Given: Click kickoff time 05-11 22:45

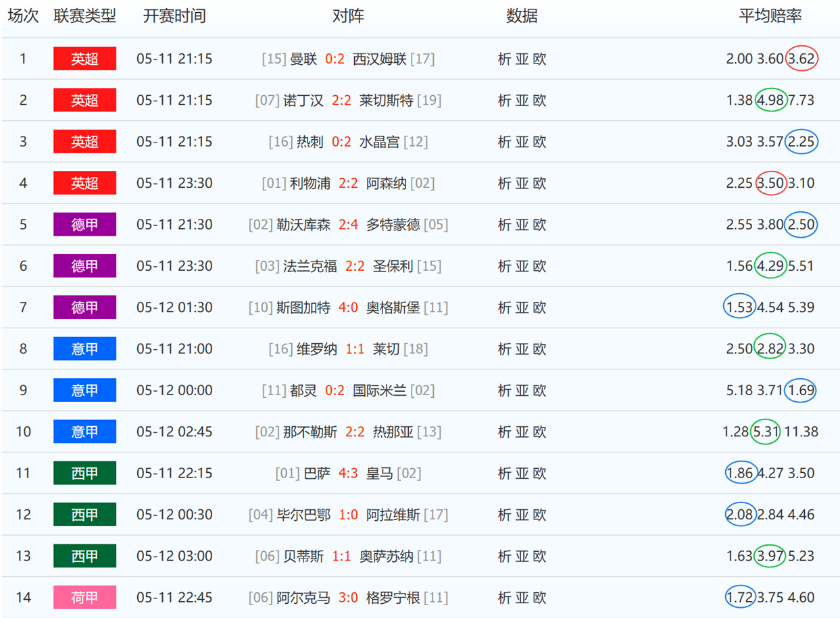Looking at the screenshot, I should [174, 598].
